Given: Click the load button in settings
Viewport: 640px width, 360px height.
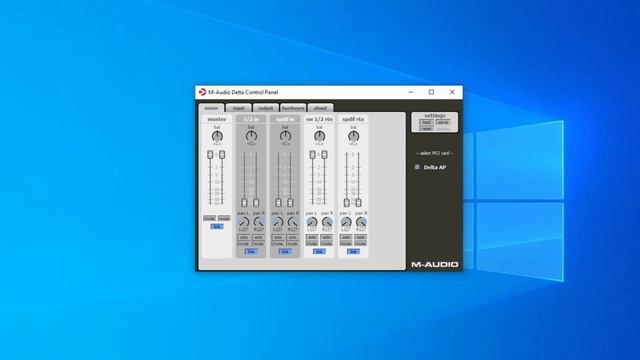Looking at the screenshot, I should (426, 122).
